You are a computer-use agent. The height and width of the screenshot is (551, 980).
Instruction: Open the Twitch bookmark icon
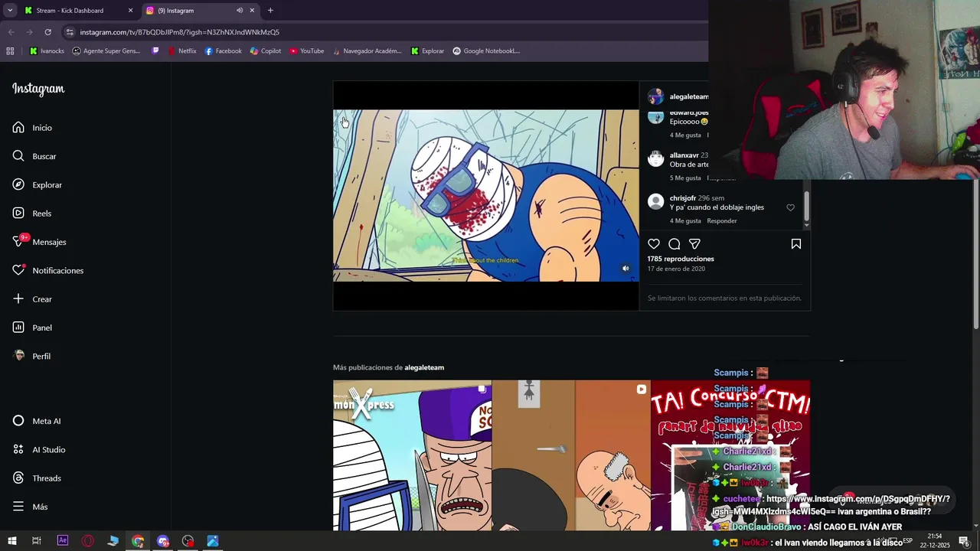(x=156, y=51)
